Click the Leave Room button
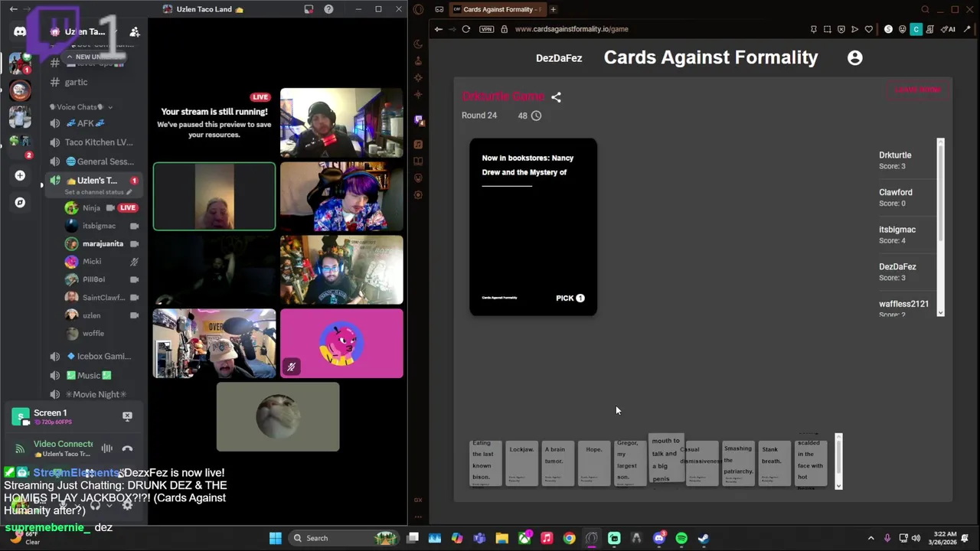This screenshot has width=980, height=551. 917,90
